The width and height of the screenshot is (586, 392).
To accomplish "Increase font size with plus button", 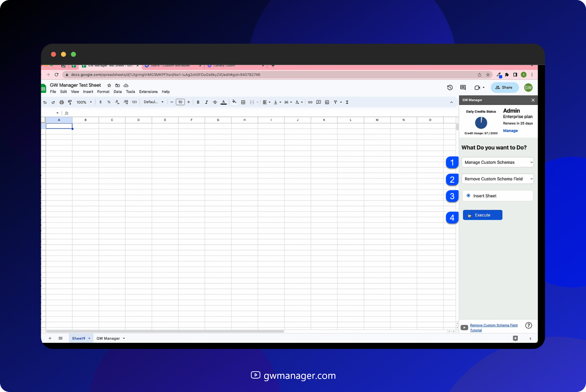I will (x=189, y=102).
